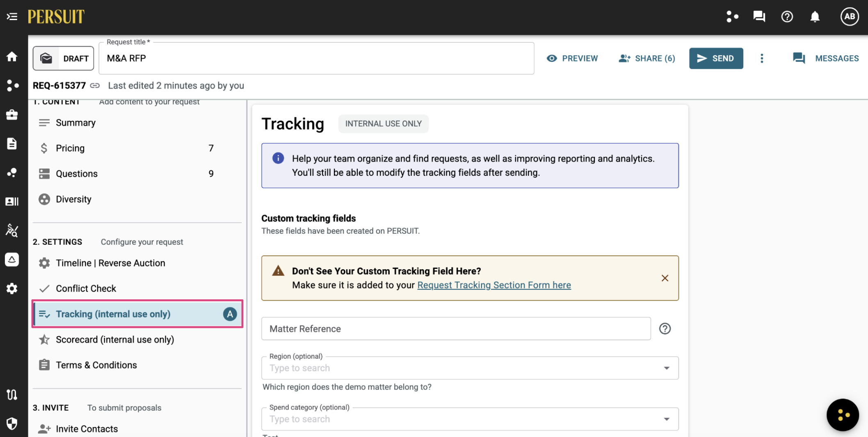The image size is (868, 437).
Task: Go to the Questions section
Action: tap(137, 173)
